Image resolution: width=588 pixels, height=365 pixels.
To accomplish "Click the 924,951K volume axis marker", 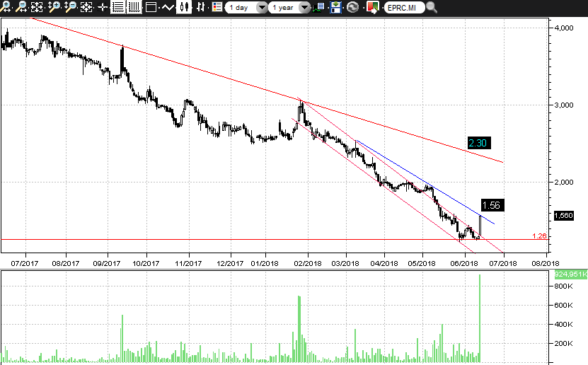I will pyautogui.click(x=571, y=274).
